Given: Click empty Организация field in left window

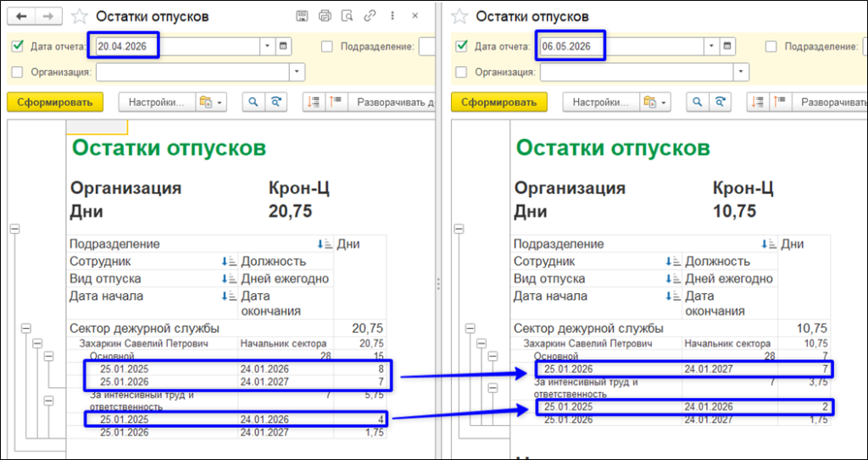Looking at the screenshot, I should pos(192,72).
